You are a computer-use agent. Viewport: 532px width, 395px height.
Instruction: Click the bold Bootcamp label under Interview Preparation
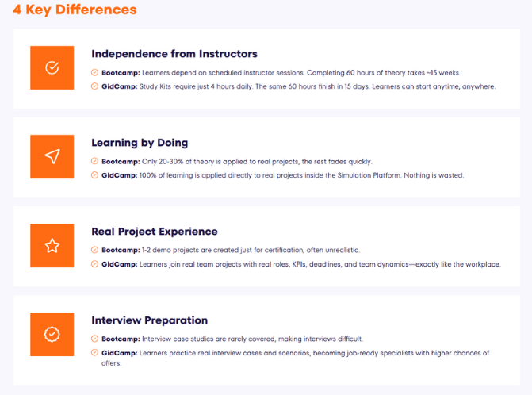(x=119, y=339)
